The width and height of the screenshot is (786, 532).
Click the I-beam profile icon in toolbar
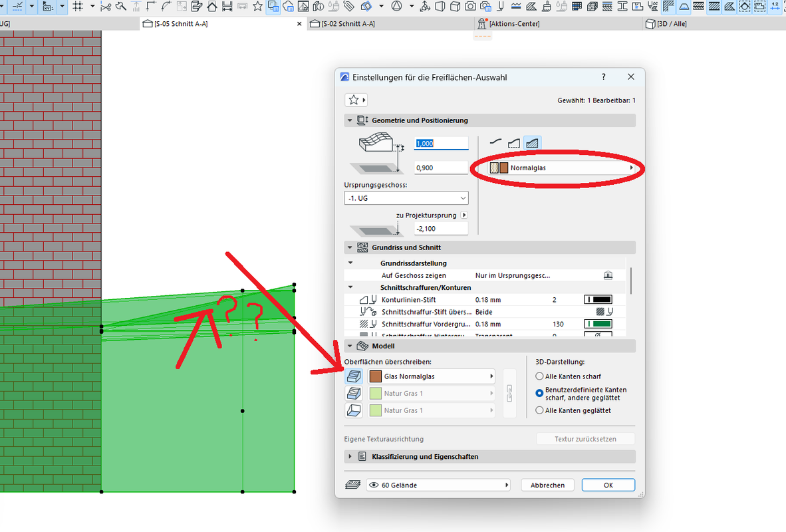pos(622,7)
